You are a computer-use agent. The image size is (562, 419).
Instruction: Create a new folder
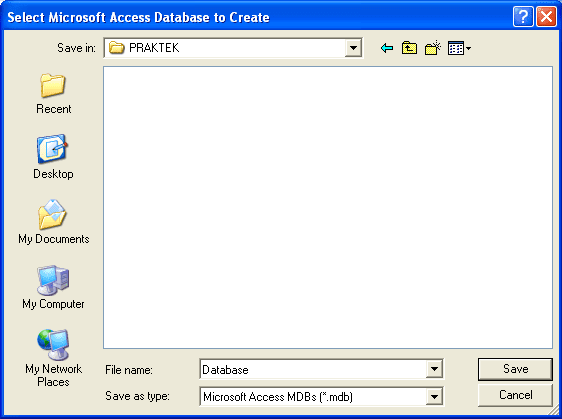pos(433,48)
